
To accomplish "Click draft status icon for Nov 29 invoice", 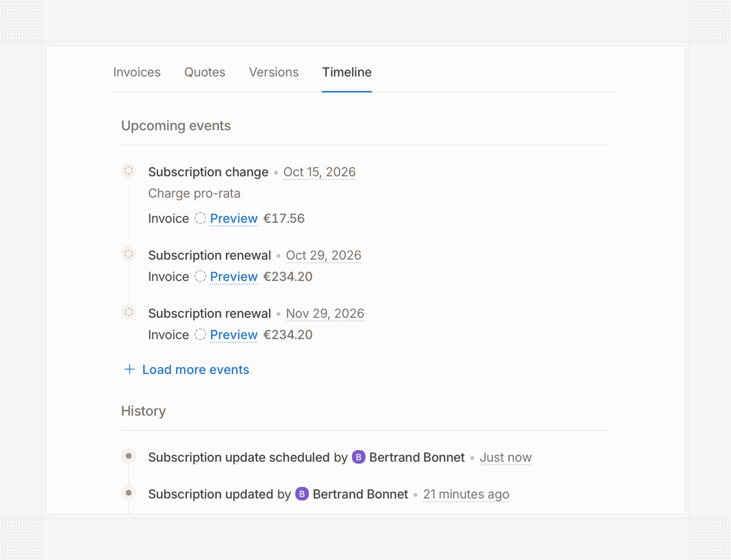I will tap(200, 334).
